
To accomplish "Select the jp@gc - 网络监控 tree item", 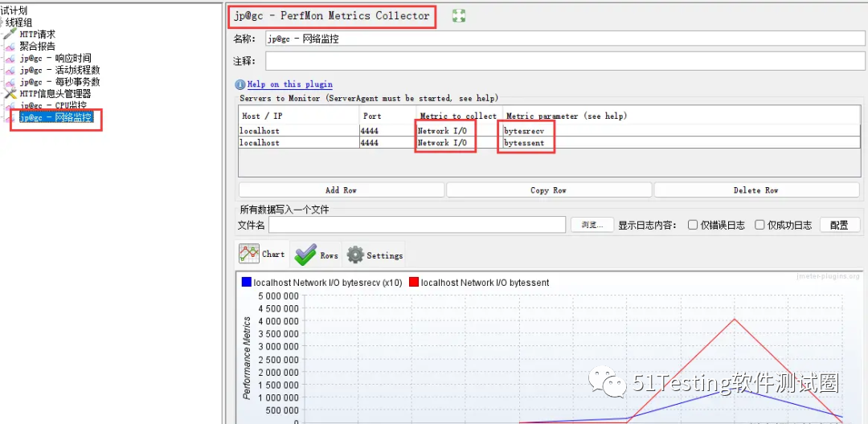I will pyautogui.click(x=56, y=117).
